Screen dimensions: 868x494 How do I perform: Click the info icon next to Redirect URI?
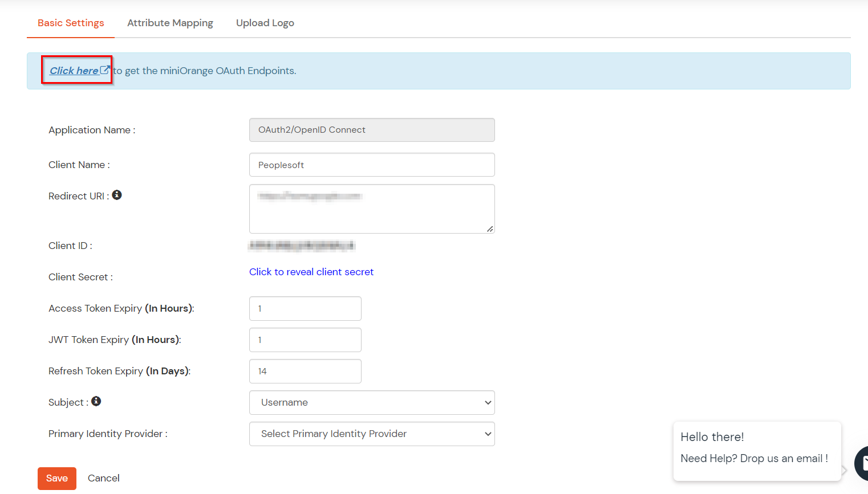pos(117,195)
